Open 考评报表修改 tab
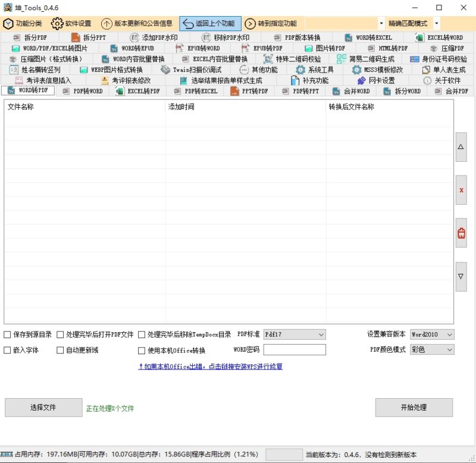476x463 pixels. tap(126, 80)
